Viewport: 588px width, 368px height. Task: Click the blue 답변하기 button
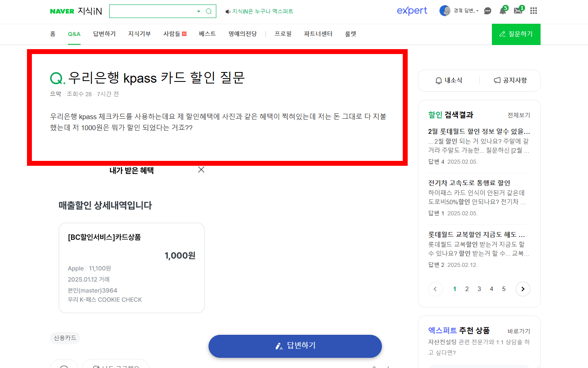(x=295, y=346)
